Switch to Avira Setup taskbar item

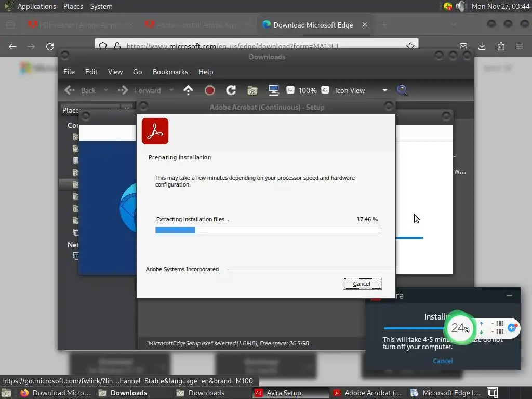coord(291,393)
